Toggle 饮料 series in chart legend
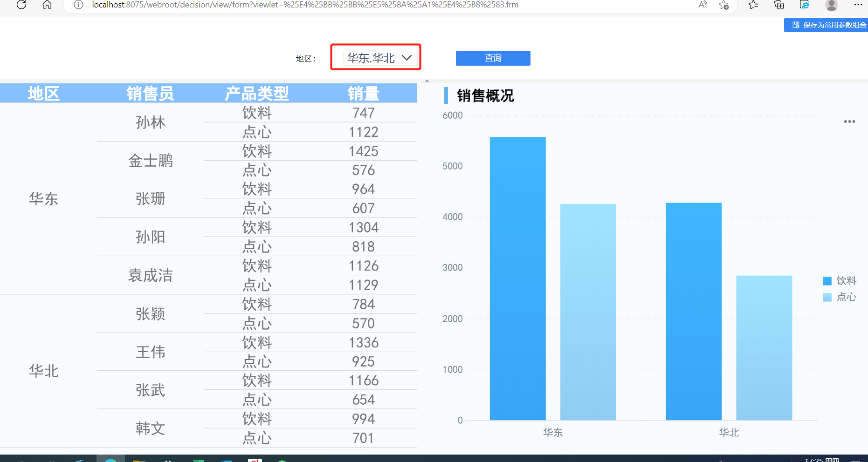Screen dimensions: 868x462 [x=840, y=281]
